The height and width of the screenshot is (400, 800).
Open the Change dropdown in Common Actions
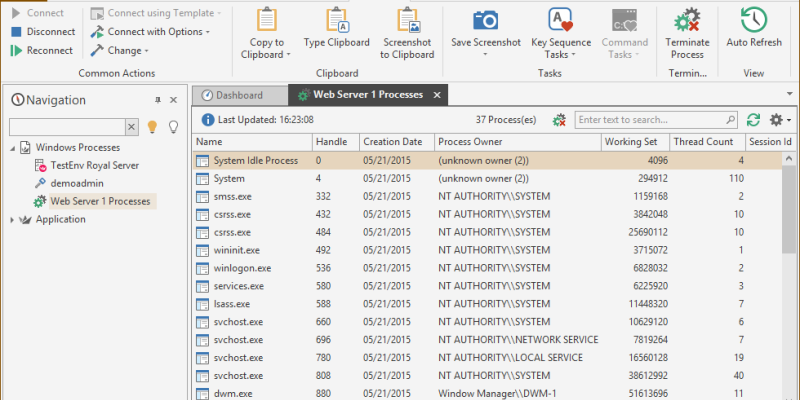click(120, 50)
